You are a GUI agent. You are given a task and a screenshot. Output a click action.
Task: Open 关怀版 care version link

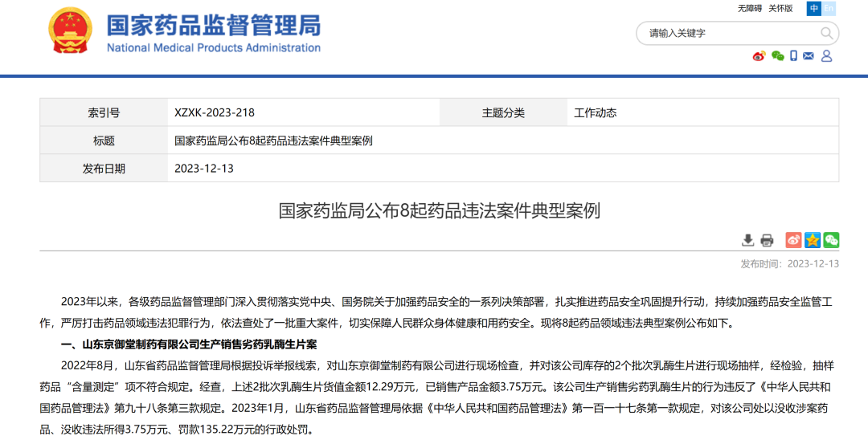[x=780, y=8]
